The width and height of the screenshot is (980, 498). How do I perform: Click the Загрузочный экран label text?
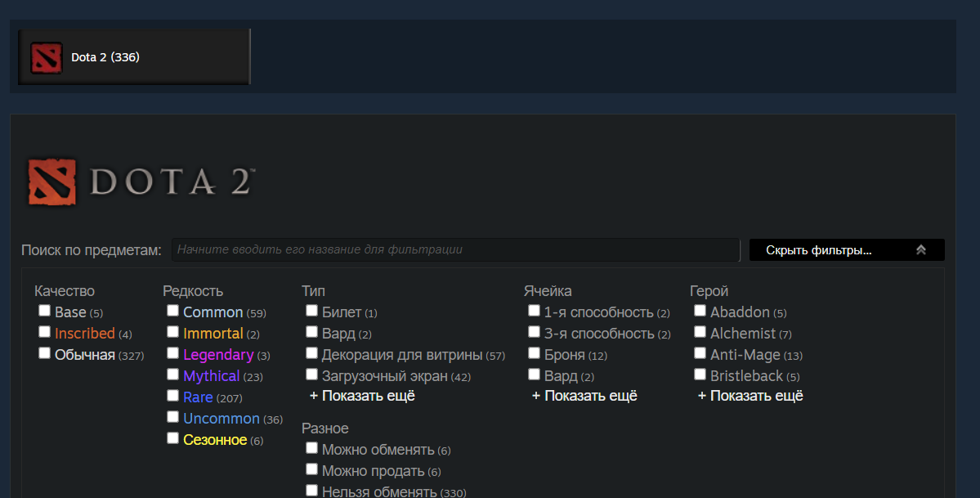click(384, 376)
